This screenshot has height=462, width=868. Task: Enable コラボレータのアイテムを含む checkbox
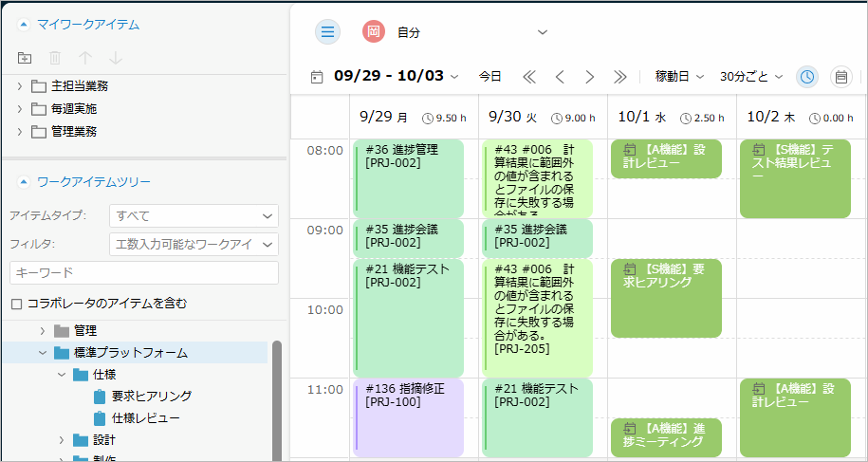tap(16, 304)
